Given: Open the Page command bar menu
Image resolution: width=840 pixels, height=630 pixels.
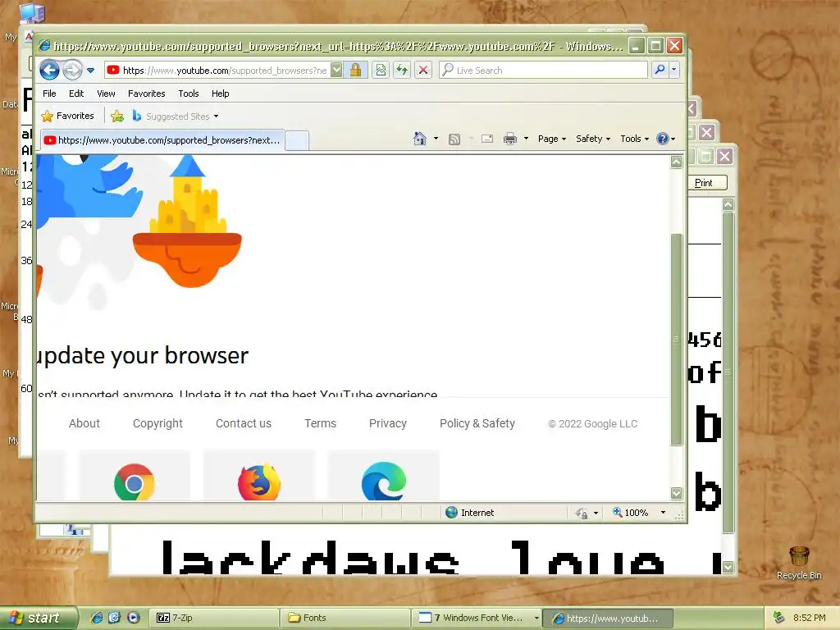Looking at the screenshot, I should [x=552, y=139].
